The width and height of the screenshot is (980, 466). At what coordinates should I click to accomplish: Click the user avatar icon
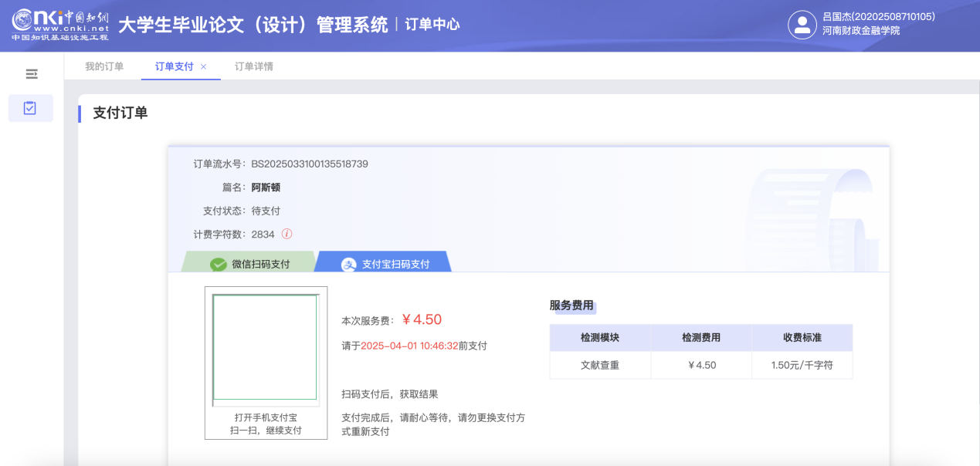pos(802,25)
